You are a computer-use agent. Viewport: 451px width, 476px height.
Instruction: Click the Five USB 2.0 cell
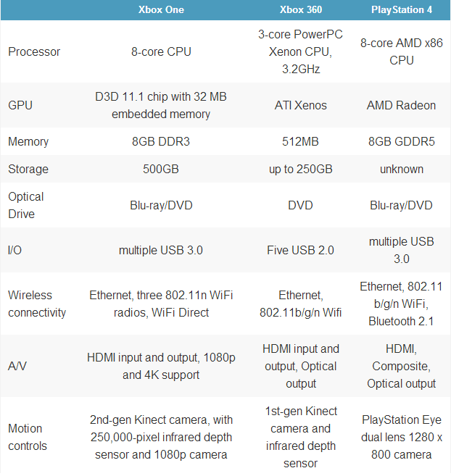(x=301, y=250)
